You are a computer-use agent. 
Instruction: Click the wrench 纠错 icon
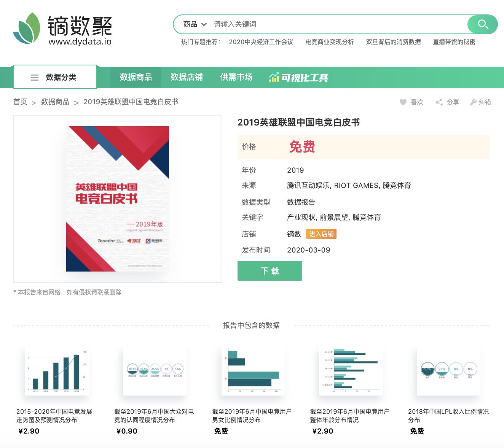coord(473,102)
